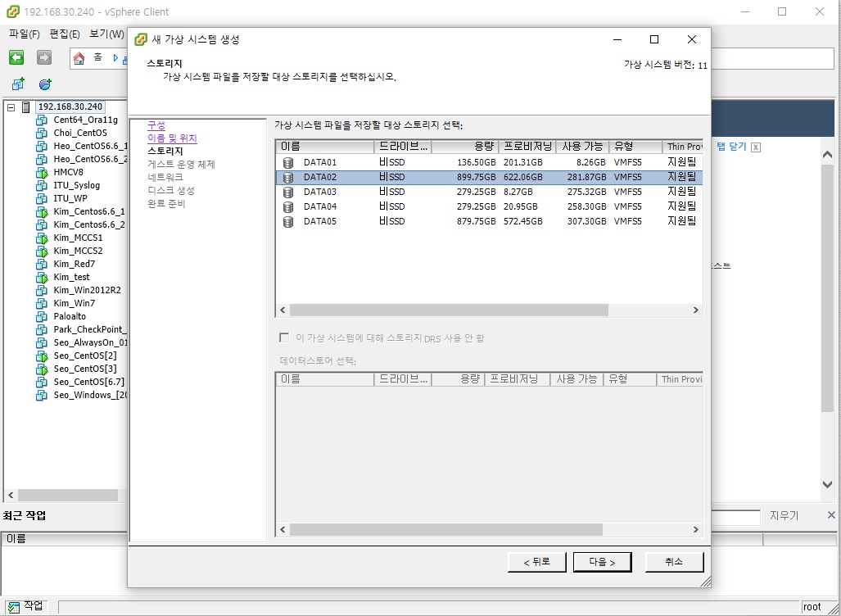Image resolution: width=841 pixels, height=616 pixels.
Task: Click the 다음 > button
Action: click(600, 561)
